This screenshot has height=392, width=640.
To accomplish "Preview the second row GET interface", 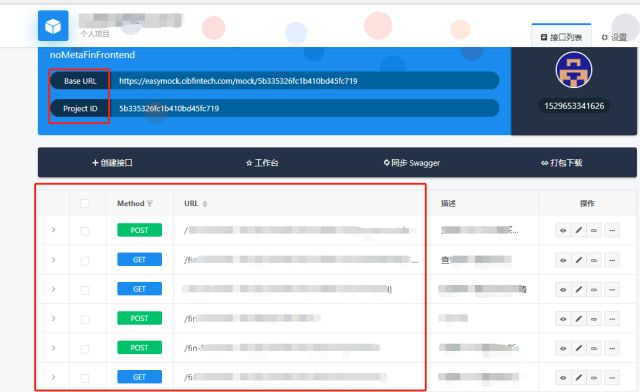I will point(563,260).
